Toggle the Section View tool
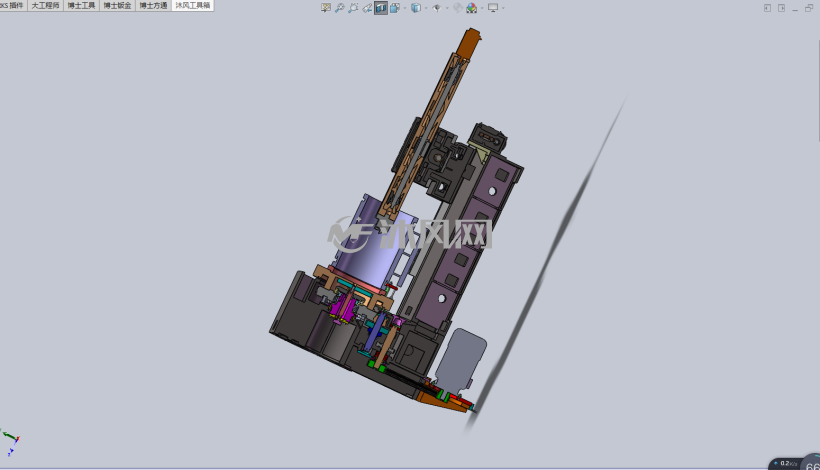 tap(381, 8)
